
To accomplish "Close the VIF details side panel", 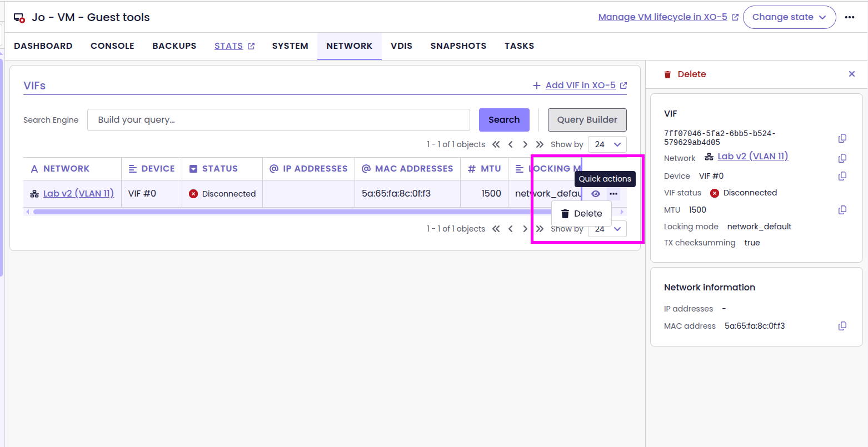I will point(851,74).
